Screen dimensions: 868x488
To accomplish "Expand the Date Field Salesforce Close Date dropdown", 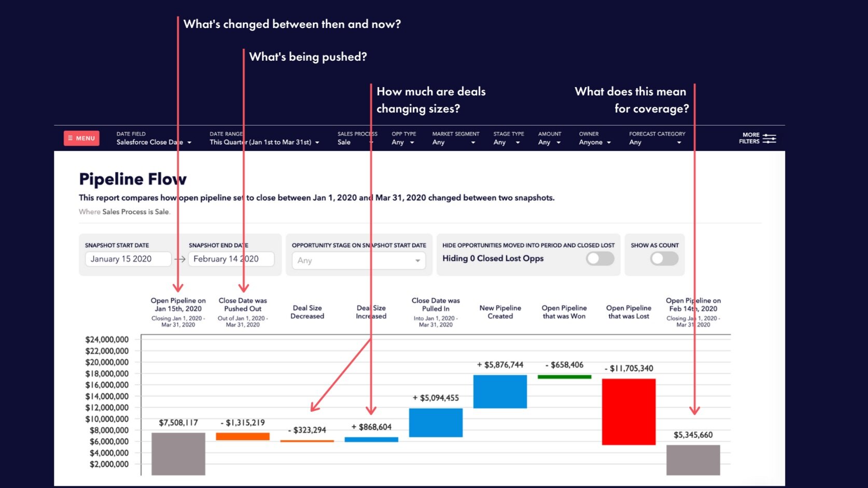I will (x=154, y=138).
